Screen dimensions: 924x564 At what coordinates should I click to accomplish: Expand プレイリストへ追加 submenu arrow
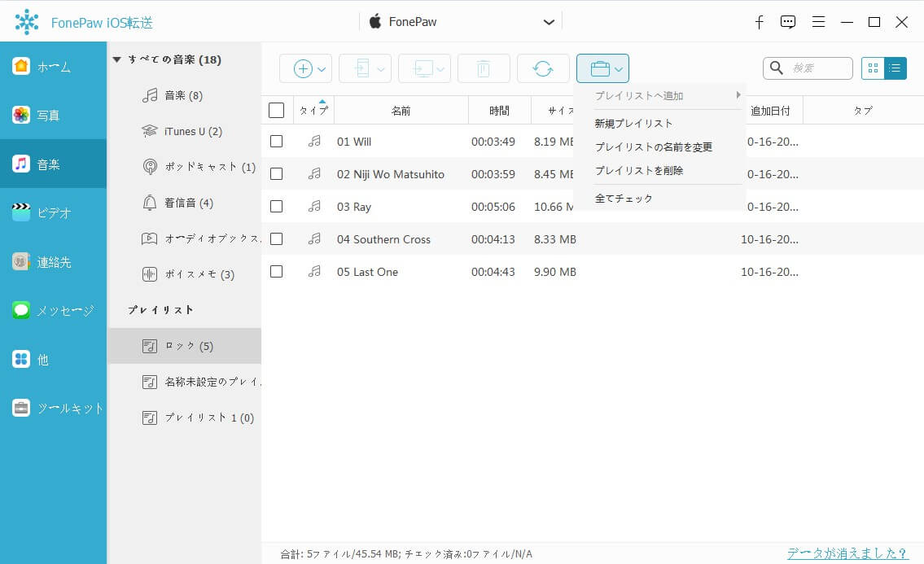coord(738,95)
